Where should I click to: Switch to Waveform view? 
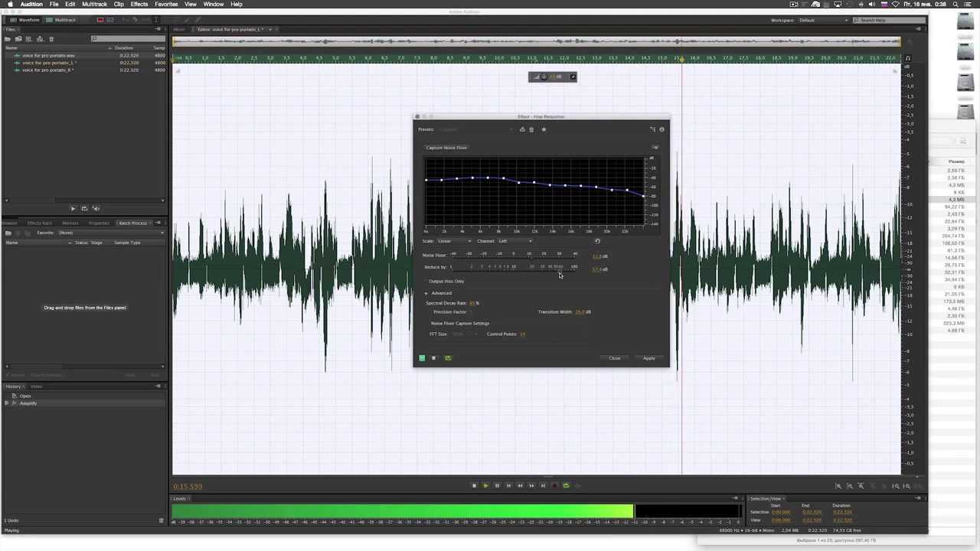25,20
